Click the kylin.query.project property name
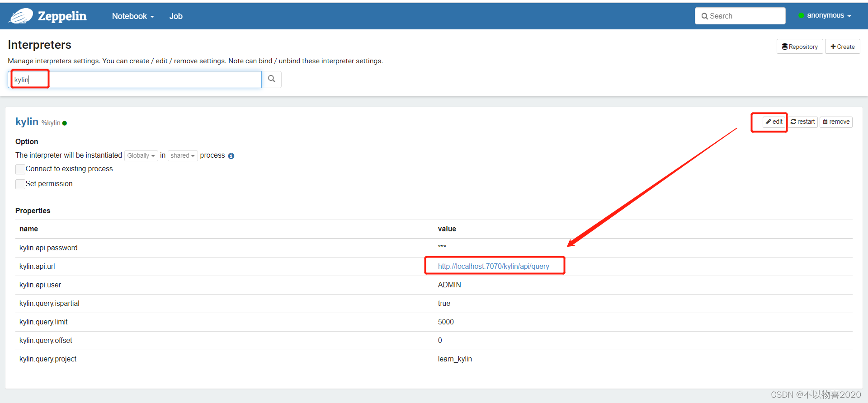Viewport: 868px width, 403px height. pyautogui.click(x=48, y=359)
